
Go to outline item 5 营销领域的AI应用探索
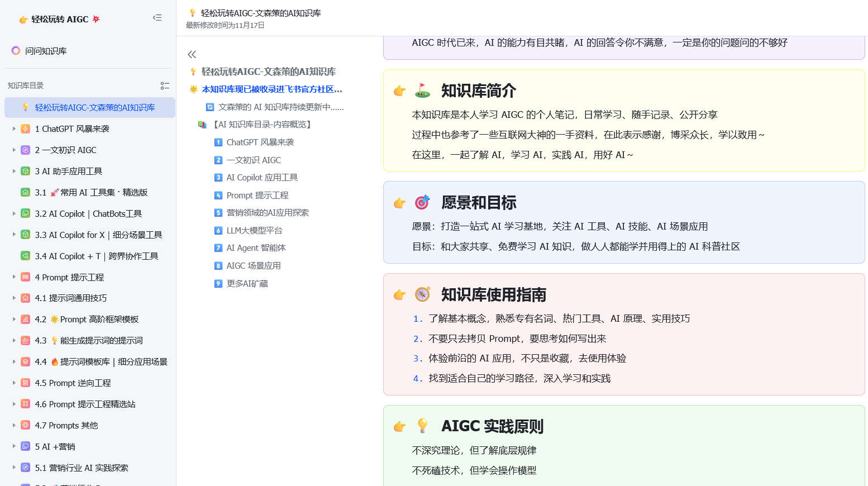click(268, 212)
